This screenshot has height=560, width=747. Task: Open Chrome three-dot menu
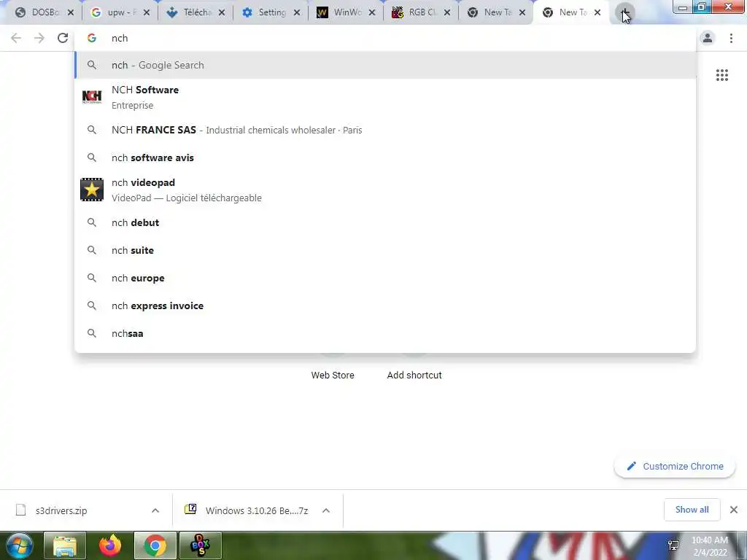(731, 38)
